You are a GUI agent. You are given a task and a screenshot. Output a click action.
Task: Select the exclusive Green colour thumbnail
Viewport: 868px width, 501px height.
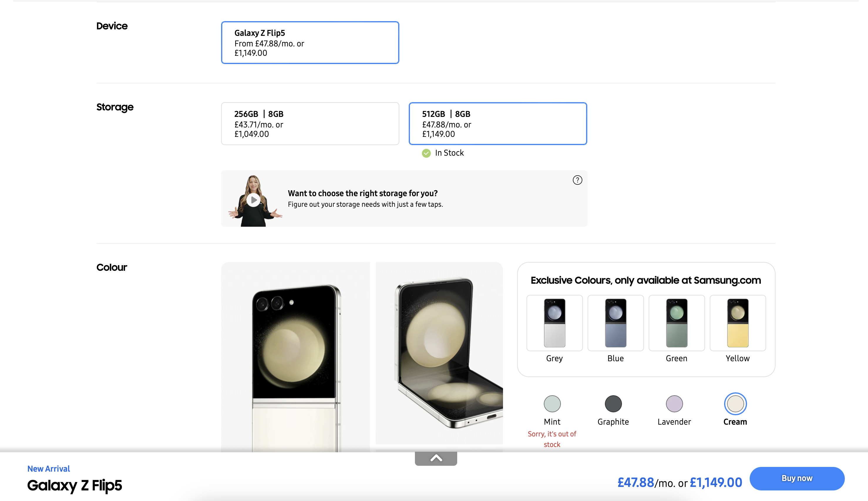coord(676,323)
